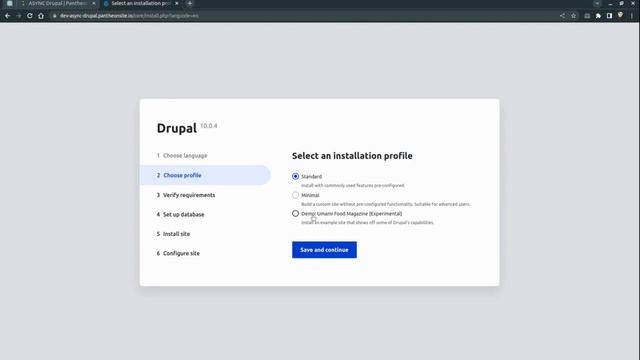Minimize the browser window
The image size is (640, 360).
[610, 3]
